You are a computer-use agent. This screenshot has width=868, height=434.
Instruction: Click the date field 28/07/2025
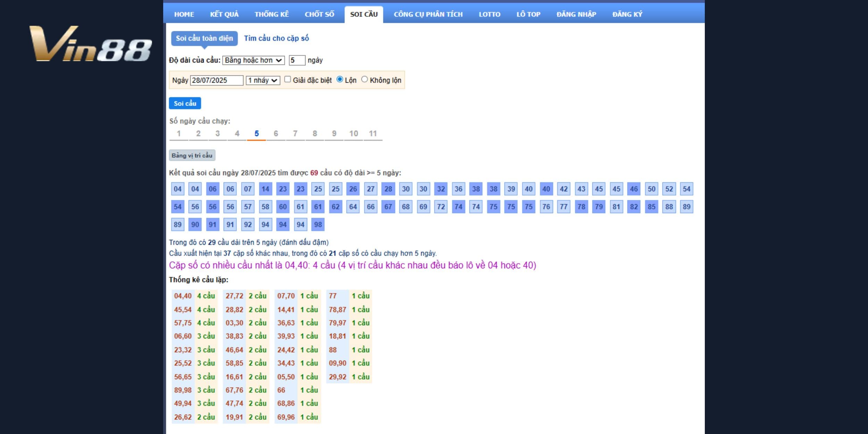click(x=217, y=80)
